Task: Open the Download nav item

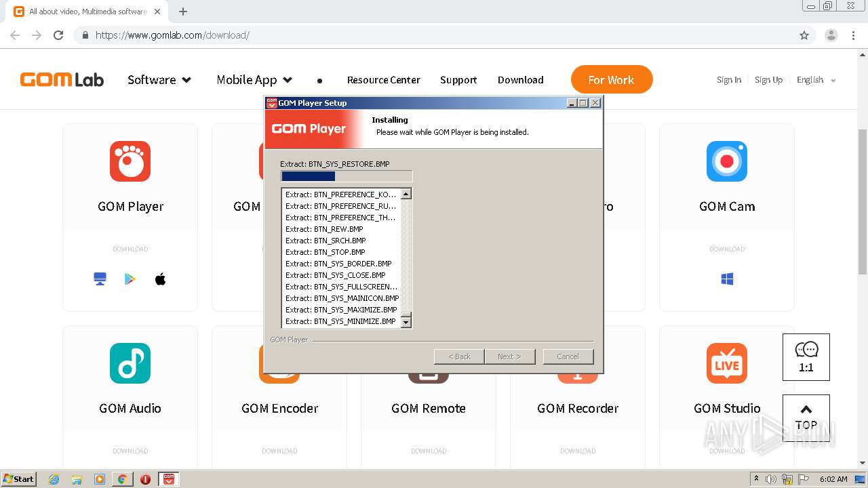Action: point(521,80)
